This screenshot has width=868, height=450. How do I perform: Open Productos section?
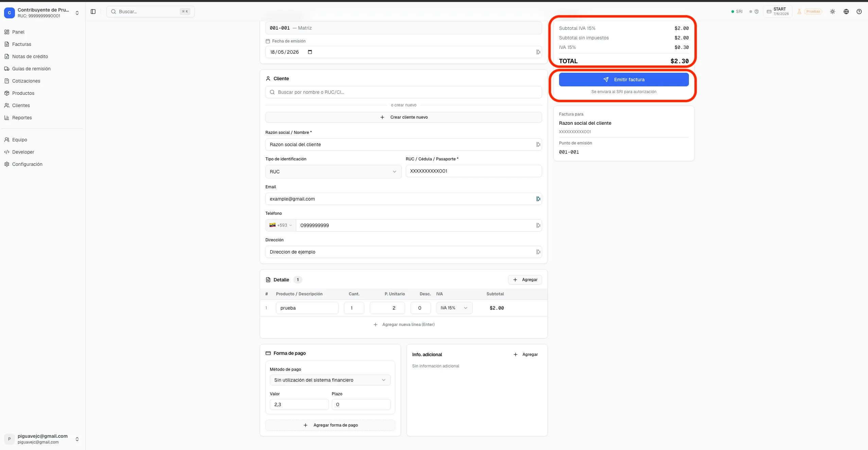click(x=42, y=93)
